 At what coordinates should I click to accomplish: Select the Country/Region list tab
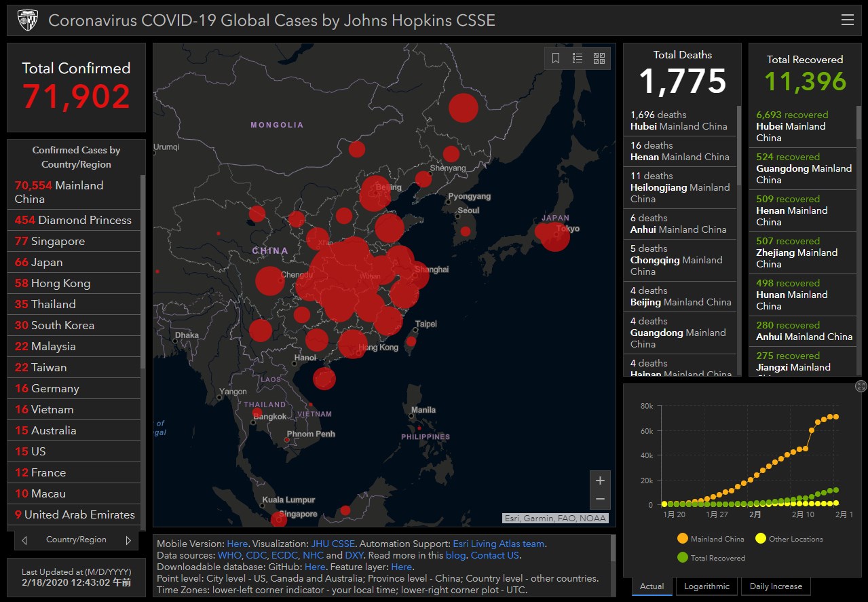(x=76, y=540)
